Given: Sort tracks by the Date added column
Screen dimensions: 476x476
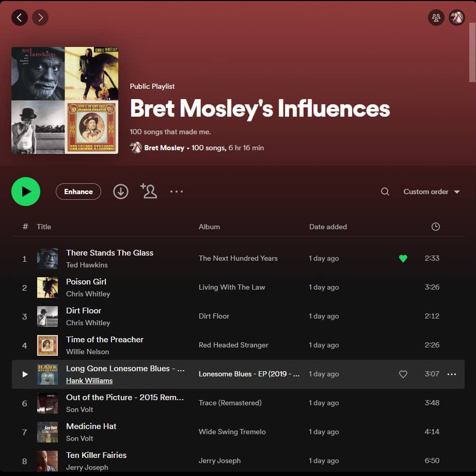Looking at the screenshot, I should pyautogui.click(x=328, y=227).
